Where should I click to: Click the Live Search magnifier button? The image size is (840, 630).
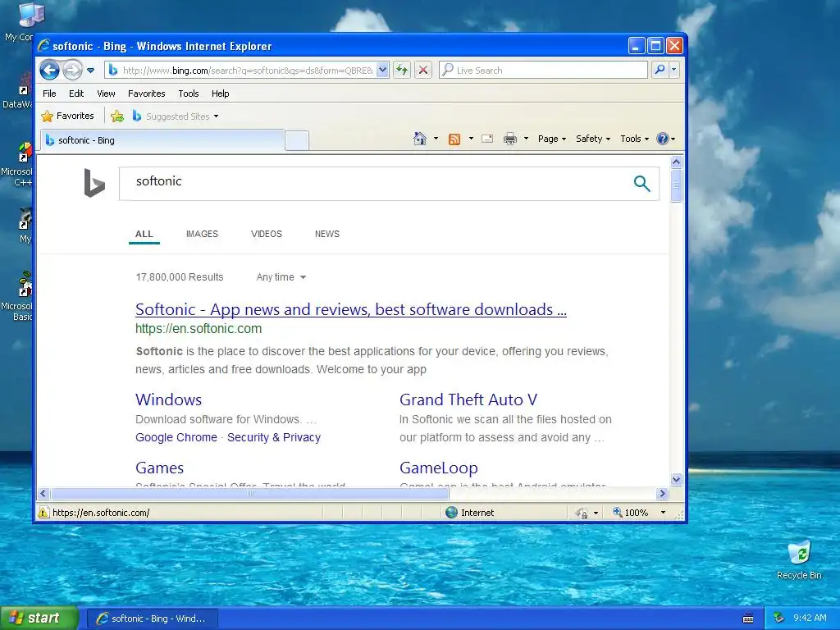pos(660,70)
